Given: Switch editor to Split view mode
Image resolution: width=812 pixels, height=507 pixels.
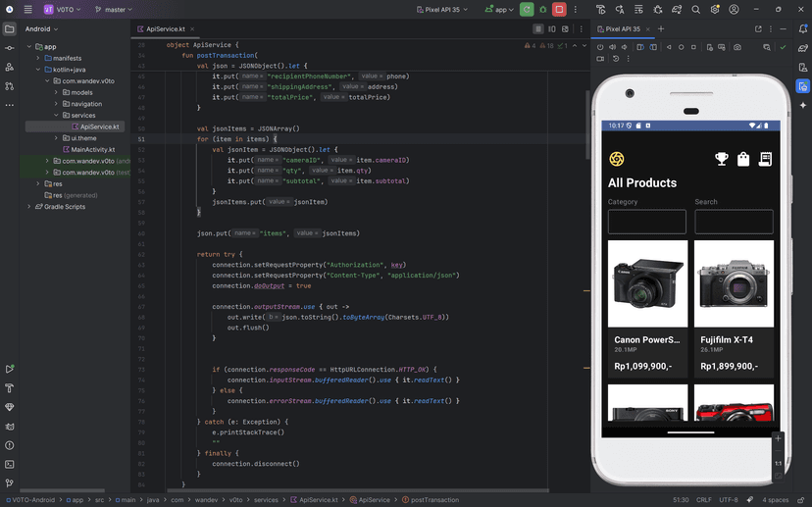Looking at the screenshot, I should coord(551,29).
